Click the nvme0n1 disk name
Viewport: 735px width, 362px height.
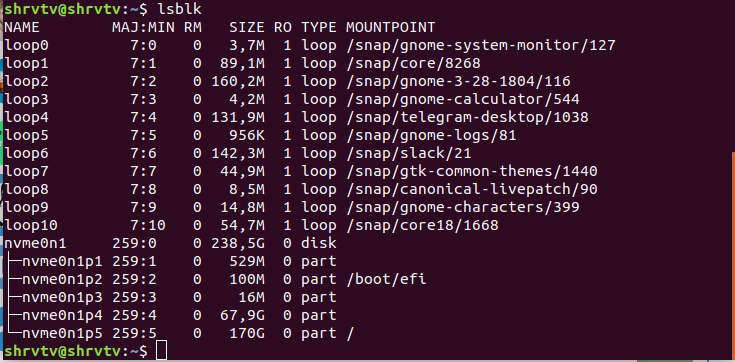pyautogui.click(x=35, y=243)
